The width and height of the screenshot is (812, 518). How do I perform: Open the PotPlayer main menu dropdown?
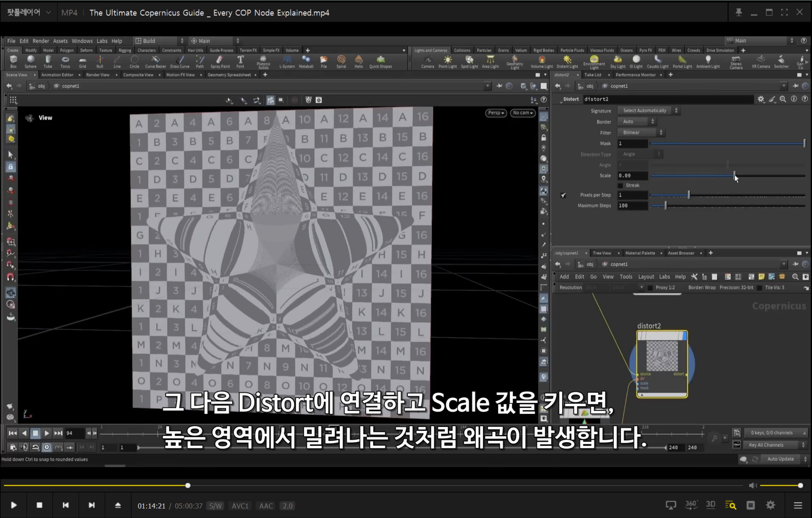coord(29,12)
